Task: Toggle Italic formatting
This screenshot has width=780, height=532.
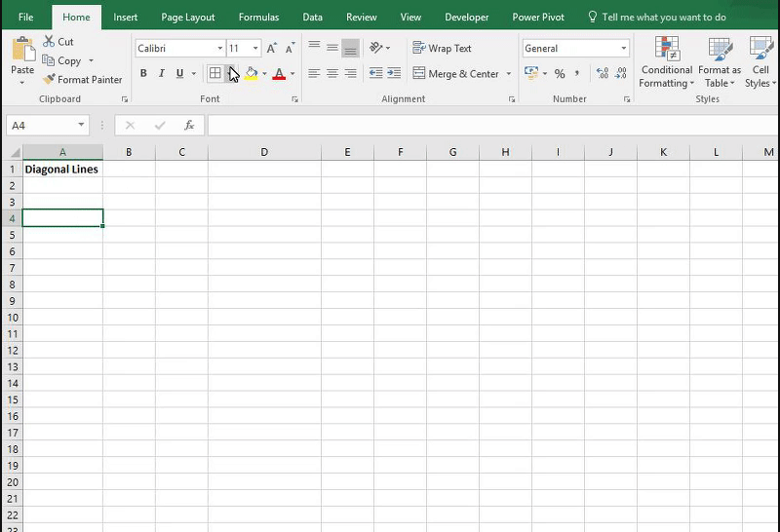Action: [x=162, y=74]
